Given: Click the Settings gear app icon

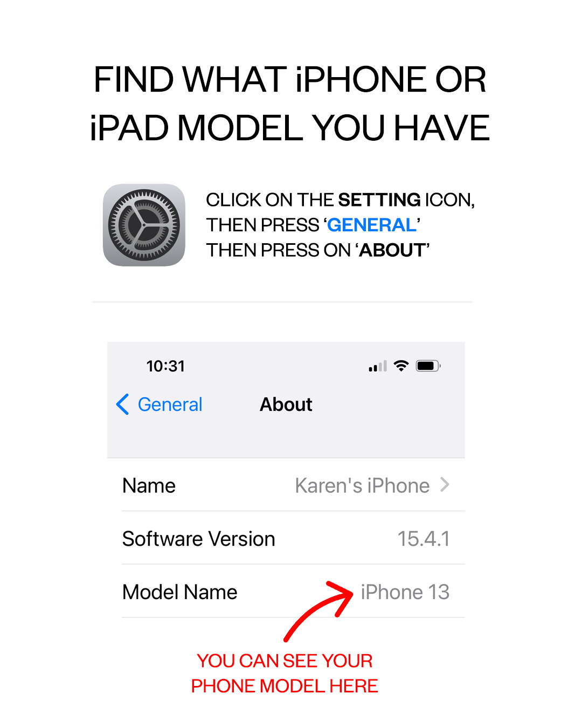Looking at the screenshot, I should pyautogui.click(x=144, y=225).
